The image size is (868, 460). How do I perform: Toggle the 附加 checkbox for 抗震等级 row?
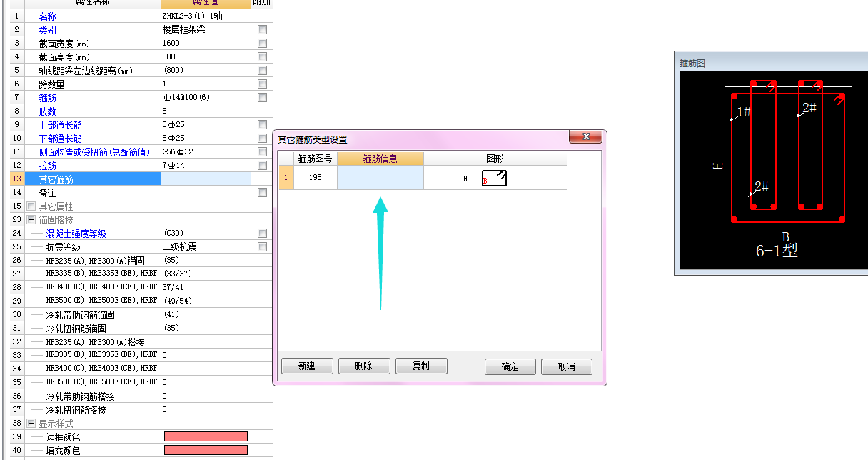coord(262,247)
